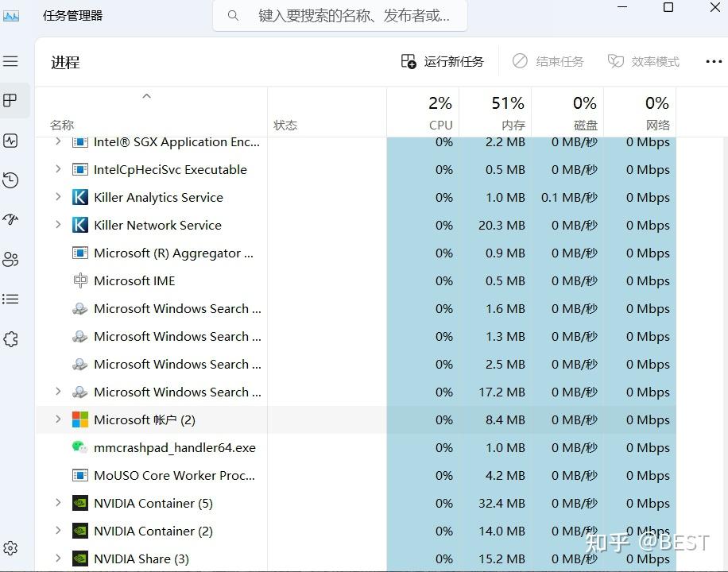Open the hamburger navigation menu
728x572 pixels.
coord(10,61)
